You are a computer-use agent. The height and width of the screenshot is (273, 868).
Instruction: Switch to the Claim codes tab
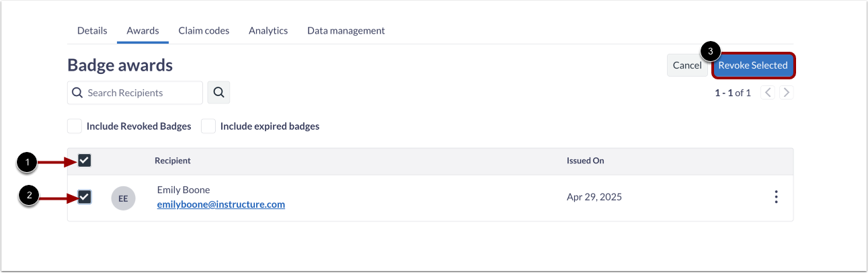(204, 31)
